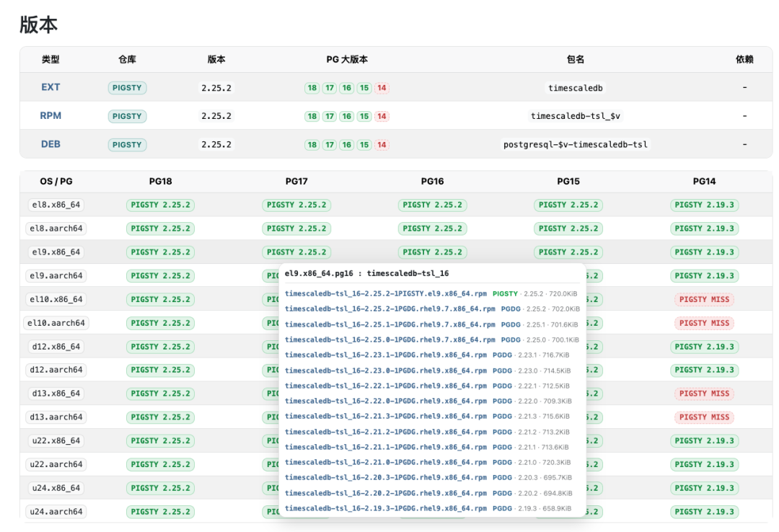Select PG 18 badge in the EXT row
The width and height of the screenshot is (779, 532).
click(312, 88)
